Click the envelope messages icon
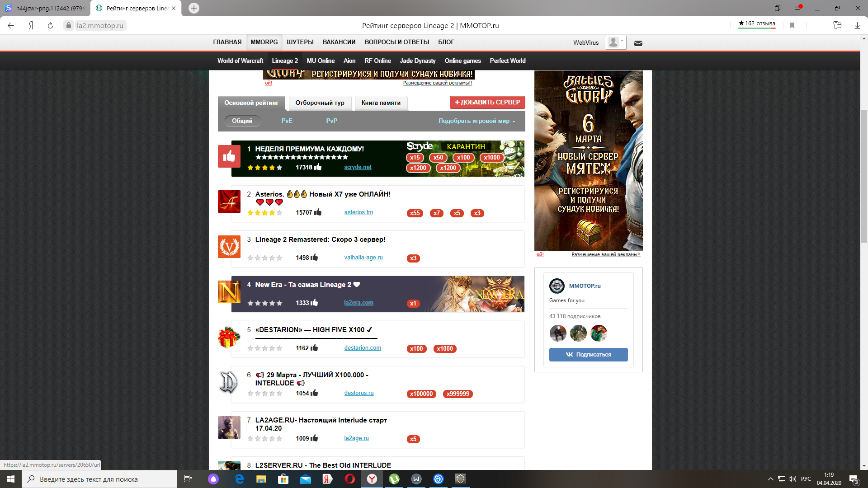This screenshot has height=488, width=868. (x=638, y=43)
